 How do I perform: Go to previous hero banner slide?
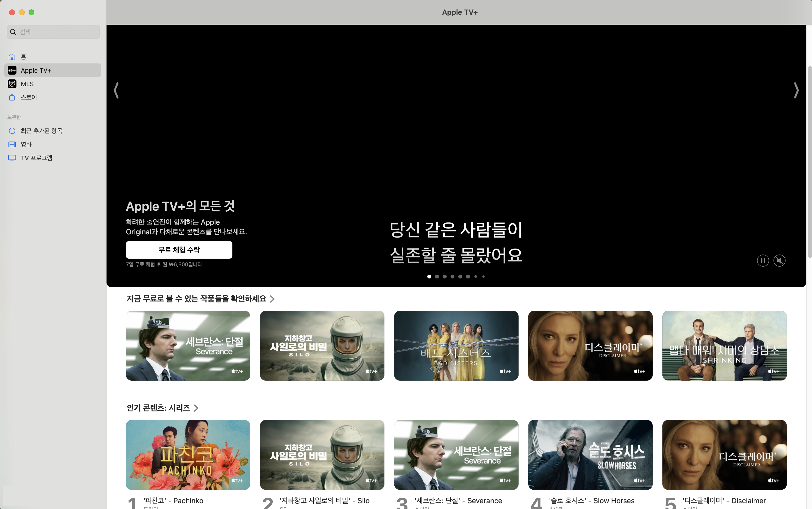click(116, 90)
